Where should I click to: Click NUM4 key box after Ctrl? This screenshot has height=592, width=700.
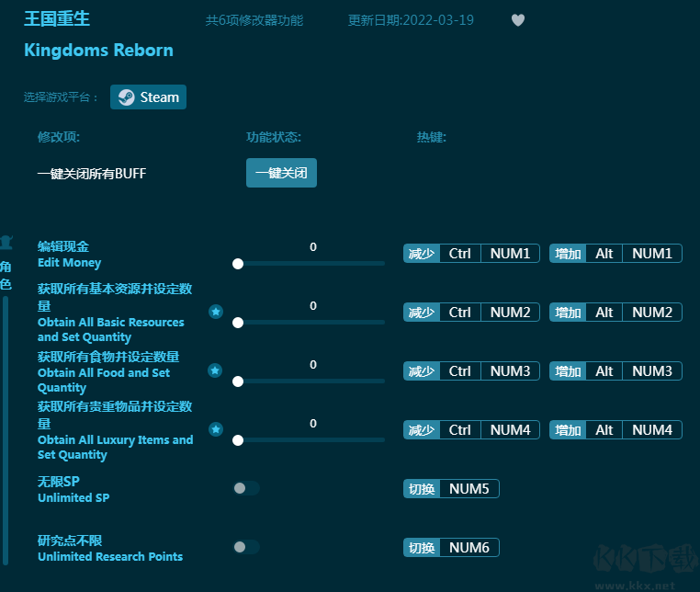tap(510, 430)
